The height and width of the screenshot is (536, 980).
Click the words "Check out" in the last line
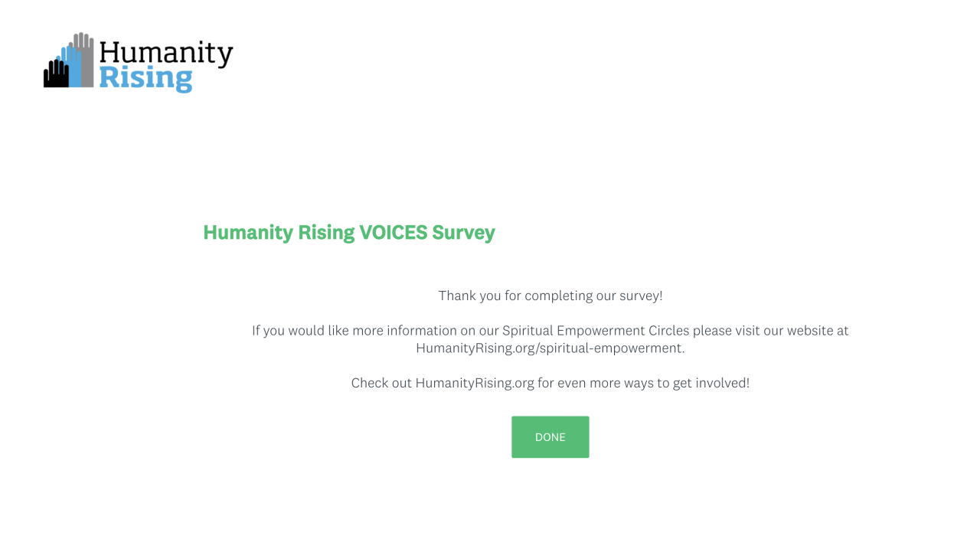coord(381,383)
